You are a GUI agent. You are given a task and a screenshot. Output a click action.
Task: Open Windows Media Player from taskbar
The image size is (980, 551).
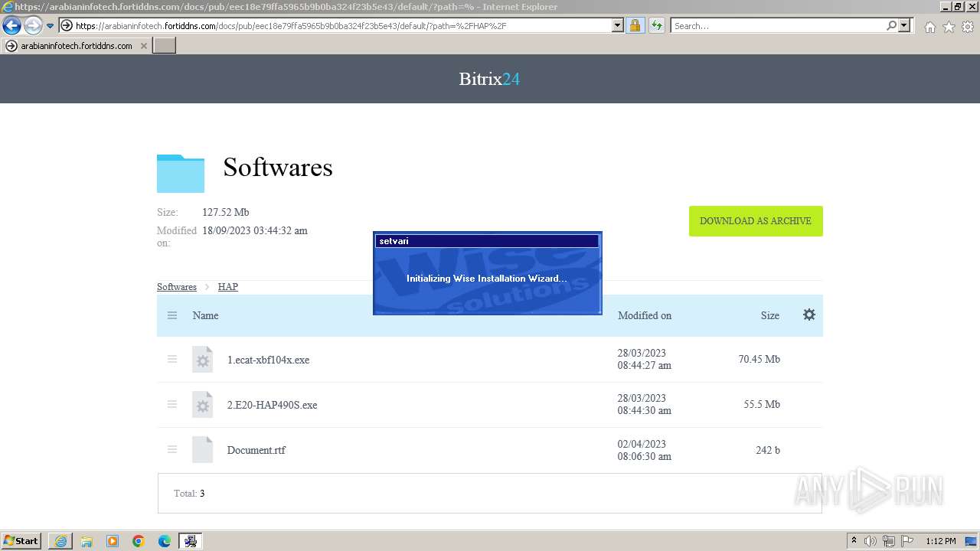tap(113, 541)
